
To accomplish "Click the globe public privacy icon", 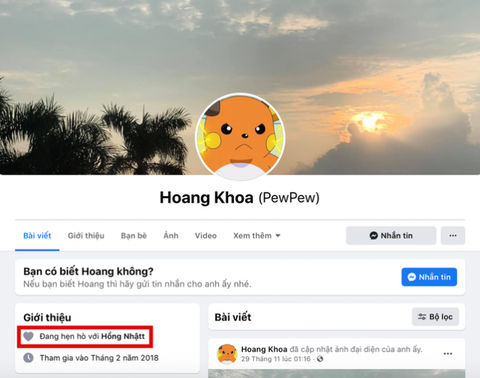I will tap(320, 359).
